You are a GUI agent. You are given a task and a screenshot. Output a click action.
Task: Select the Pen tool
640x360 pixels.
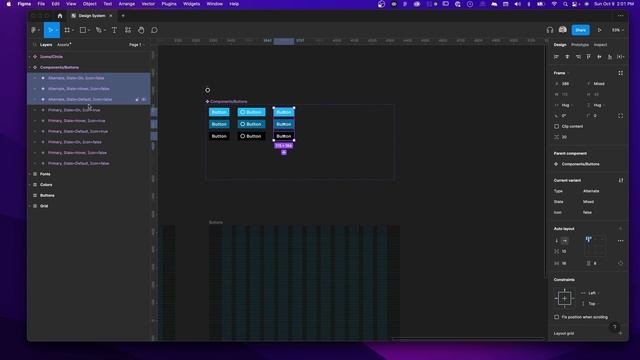(x=98, y=30)
